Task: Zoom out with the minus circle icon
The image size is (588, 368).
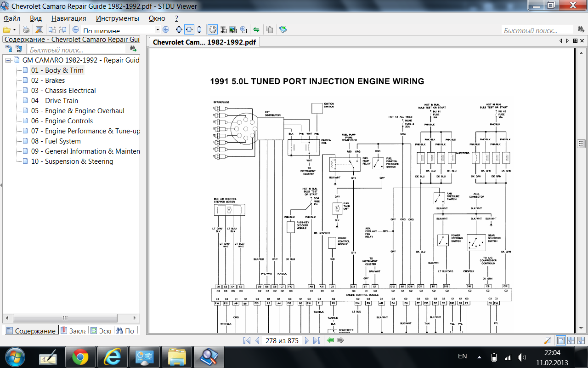Action: [76, 30]
